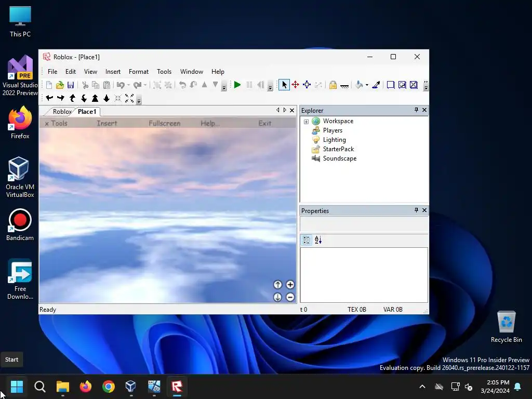Toggle alphabetical sort in Properties panel
Screen dimensions: 532x399
[318, 240]
